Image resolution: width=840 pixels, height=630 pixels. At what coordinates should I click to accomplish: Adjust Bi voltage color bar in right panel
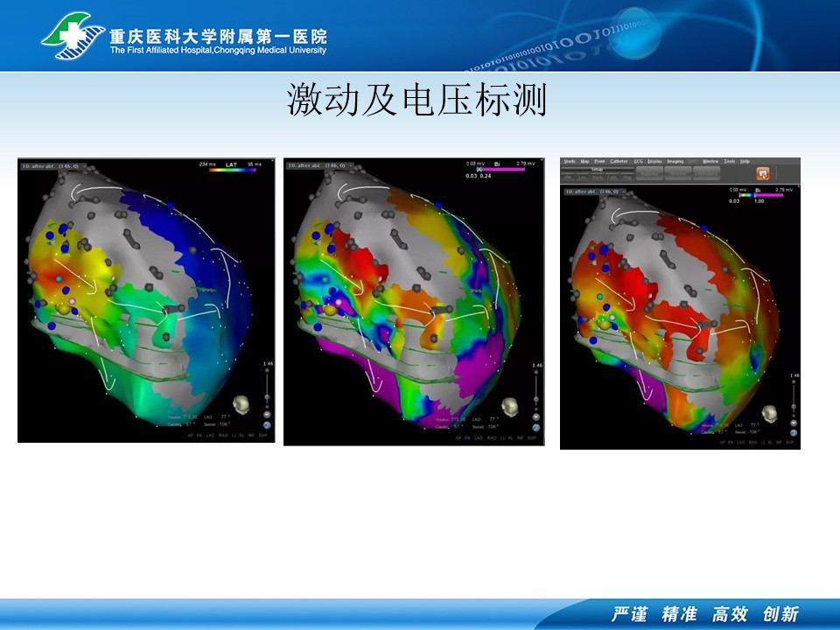click(761, 195)
